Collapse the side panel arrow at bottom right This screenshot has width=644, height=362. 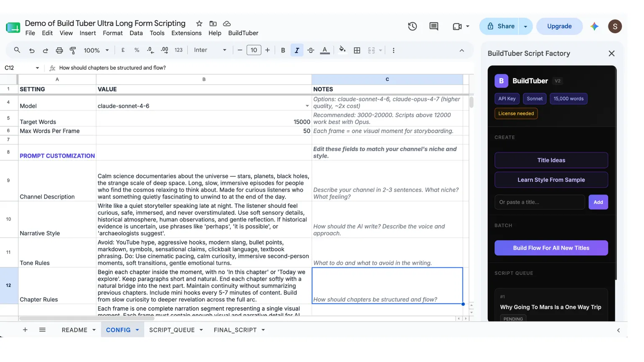(618, 331)
